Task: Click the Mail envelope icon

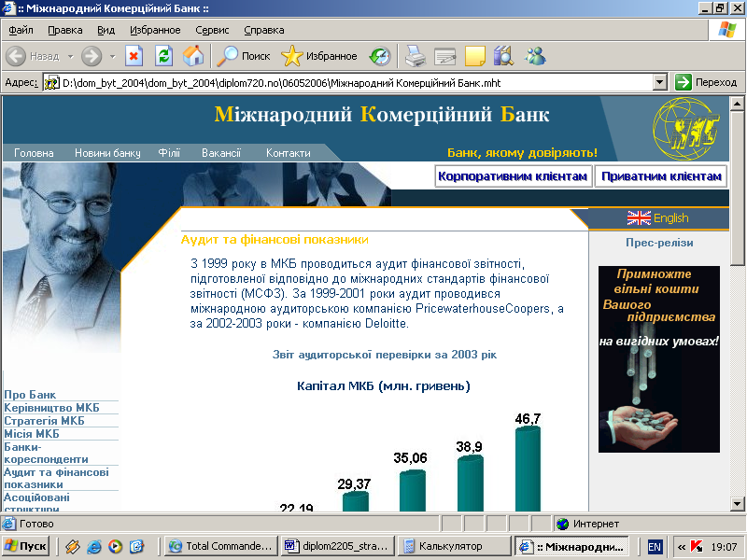Action: click(x=445, y=56)
